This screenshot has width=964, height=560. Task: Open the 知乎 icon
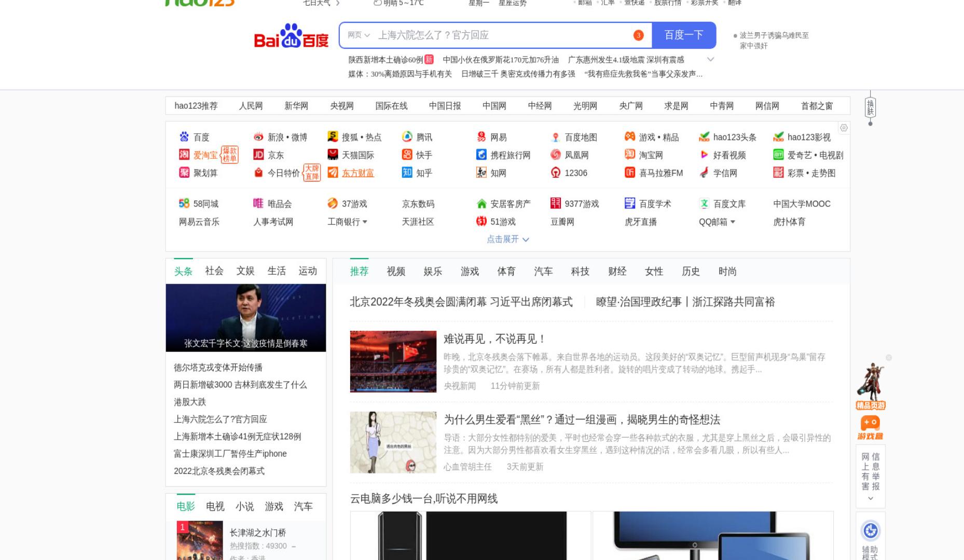pos(407,173)
